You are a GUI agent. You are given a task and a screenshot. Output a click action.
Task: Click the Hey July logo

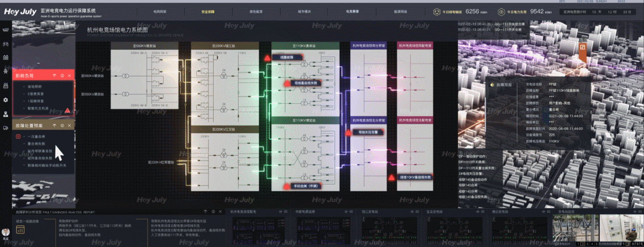(20, 12)
